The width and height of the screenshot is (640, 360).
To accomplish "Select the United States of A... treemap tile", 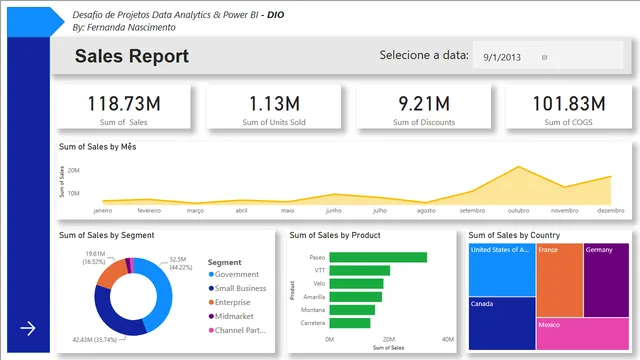I will pyautogui.click(x=502, y=270).
